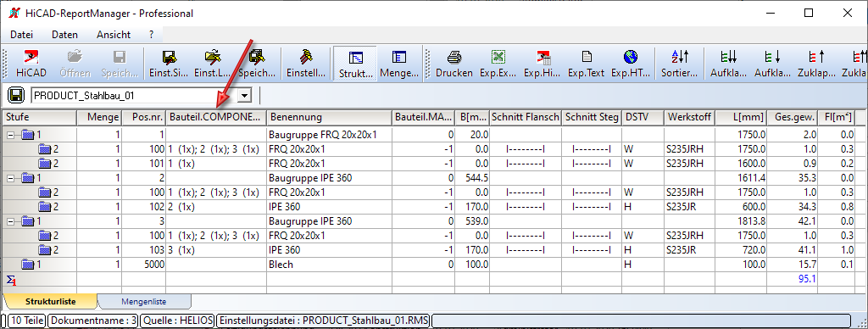This screenshot has height=329, width=868.
Task: Click the length value 1813.8
Action: 752,221
